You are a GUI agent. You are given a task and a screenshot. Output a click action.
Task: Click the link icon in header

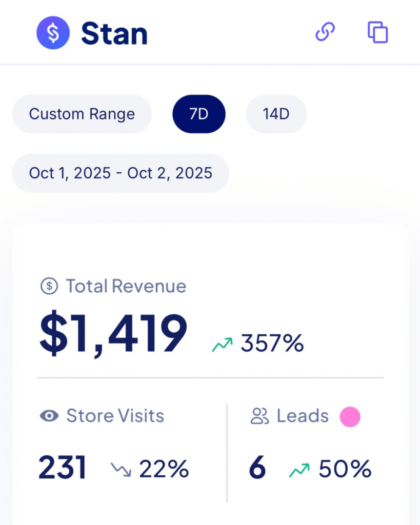[x=325, y=32]
